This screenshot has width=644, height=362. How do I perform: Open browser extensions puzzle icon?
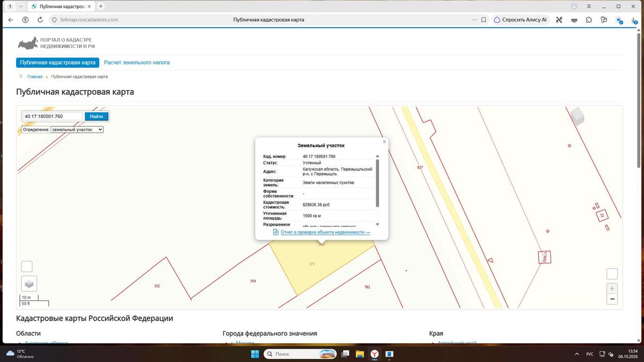click(589, 20)
